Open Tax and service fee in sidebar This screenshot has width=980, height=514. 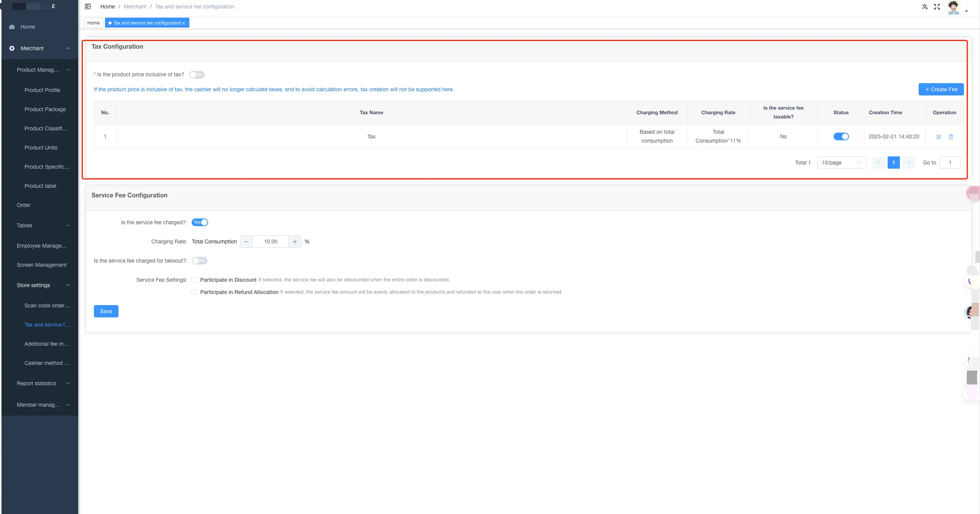coord(47,325)
